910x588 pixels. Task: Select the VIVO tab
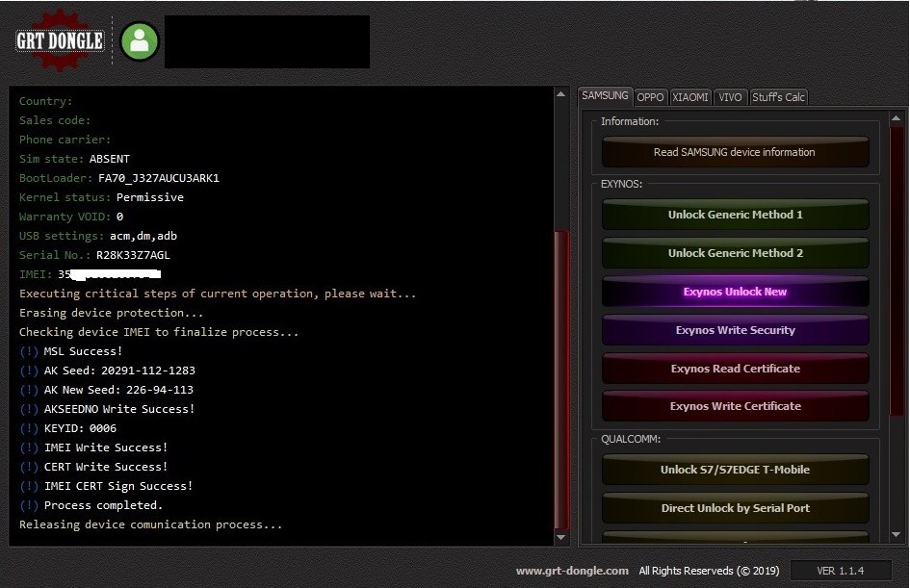(x=731, y=97)
